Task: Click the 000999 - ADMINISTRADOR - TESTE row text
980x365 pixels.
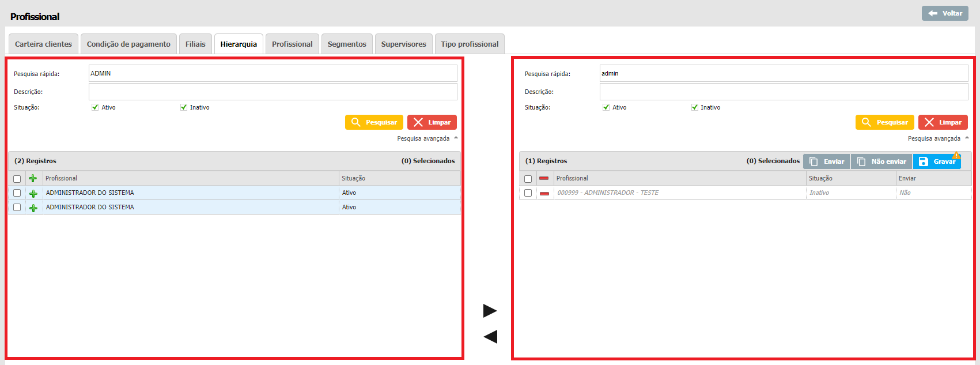Action: point(608,193)
